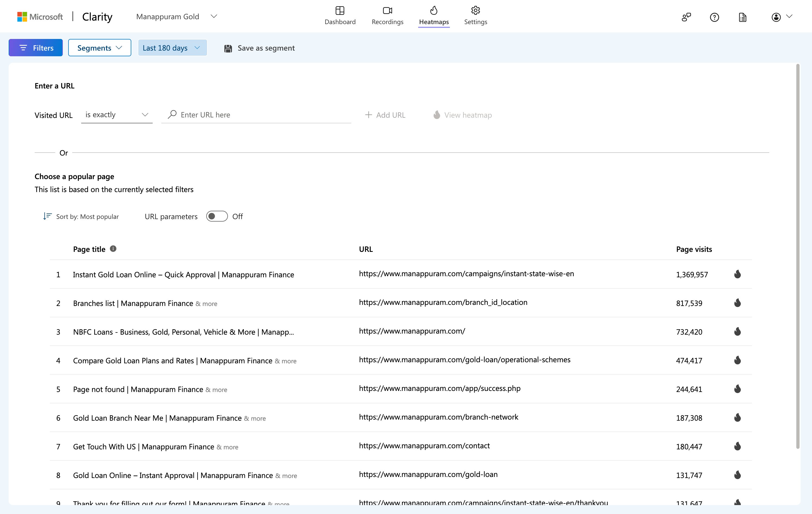Screen dimensions: 812x514
Task: Click the instant-state-wise-en campaign URL
Action: [466, 274]
